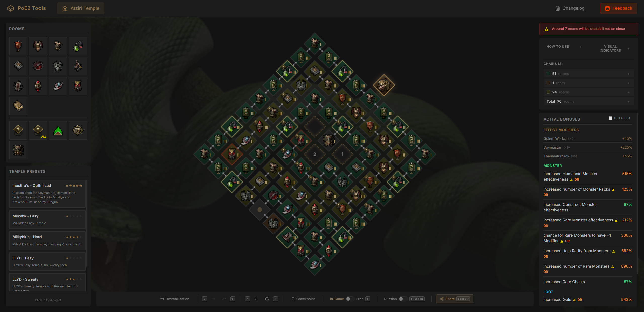The image size is (644, 312).
Task: Load the Milkybk's - Hard preset
Action: point(47,240)
